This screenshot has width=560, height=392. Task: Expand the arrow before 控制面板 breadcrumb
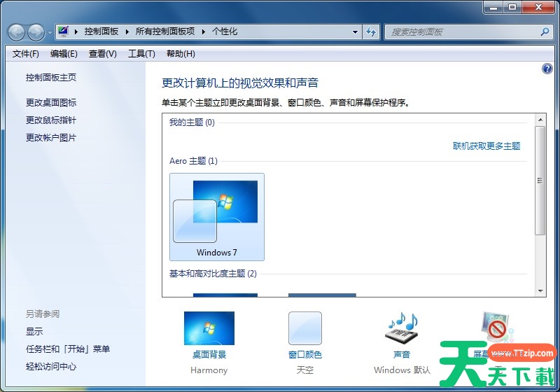pyautogui.click(x=76, y=31)
